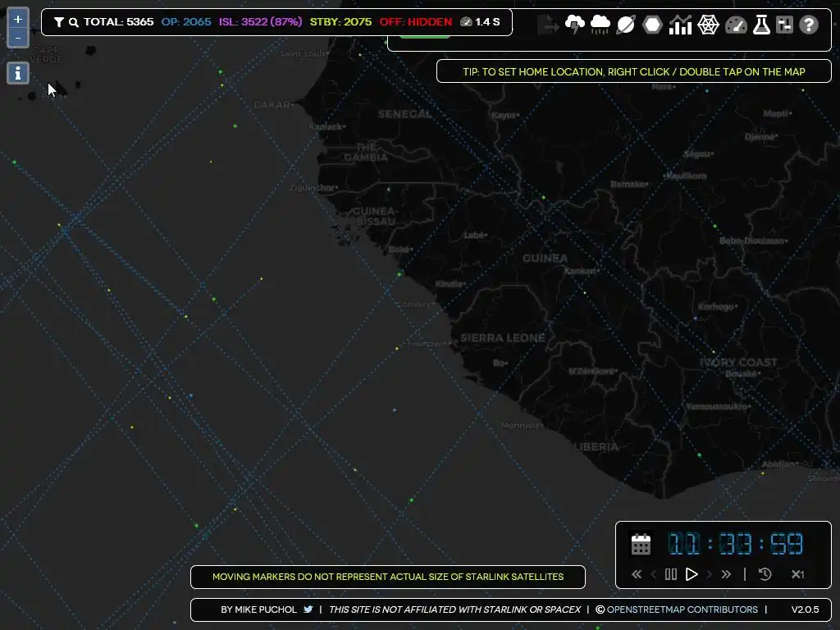Toggle the OP: 2065 operational satellites filter

186,22
